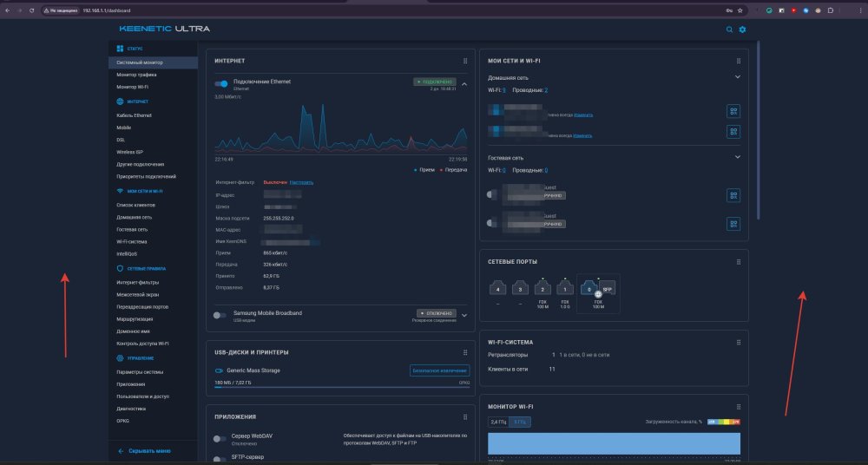
Task: Click the ИНТЕРНЕТ section globe icon
Action: 120,102
